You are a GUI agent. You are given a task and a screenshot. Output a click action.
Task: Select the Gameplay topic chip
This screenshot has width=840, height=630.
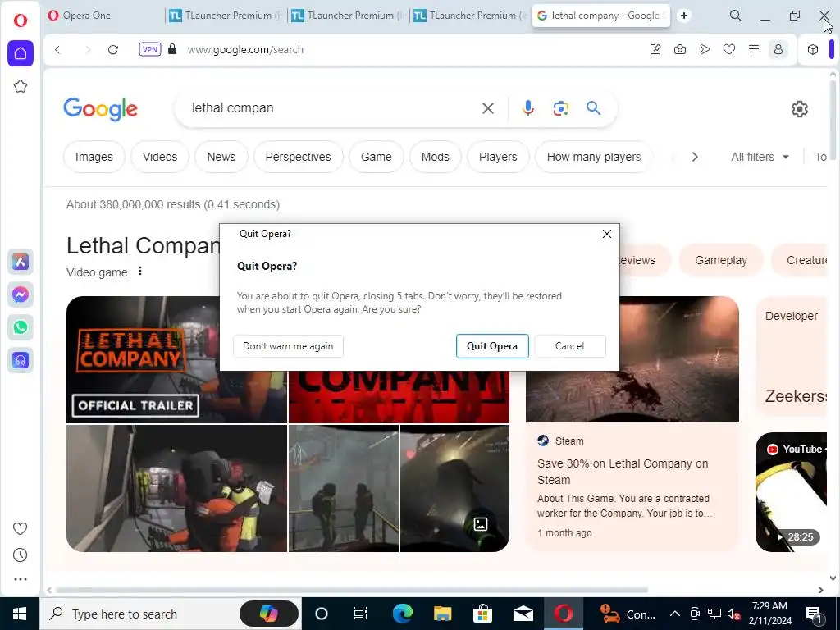point(720,260)
